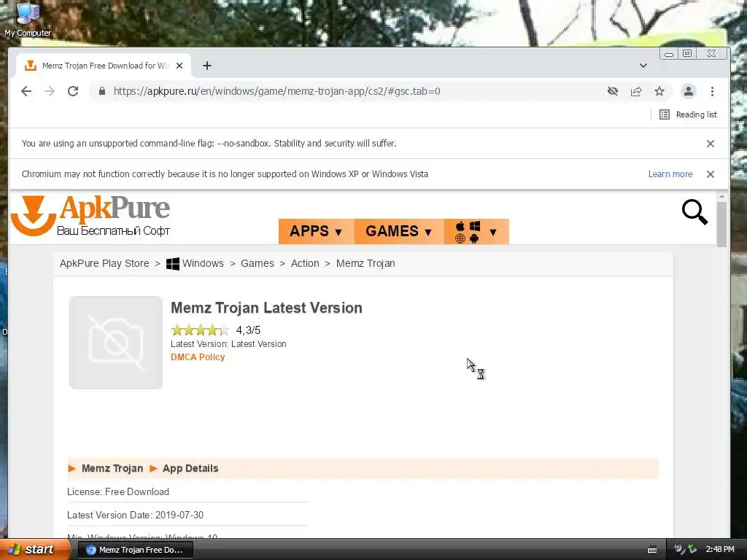Open the site search magnifier
Screen dimensions: 747x560
[x=694, y=212]
